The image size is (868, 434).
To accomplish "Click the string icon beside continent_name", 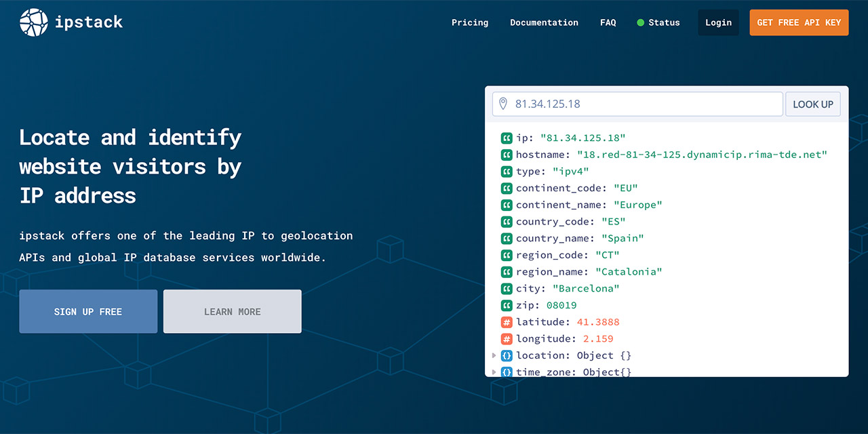I will click(x=507, y=205).
